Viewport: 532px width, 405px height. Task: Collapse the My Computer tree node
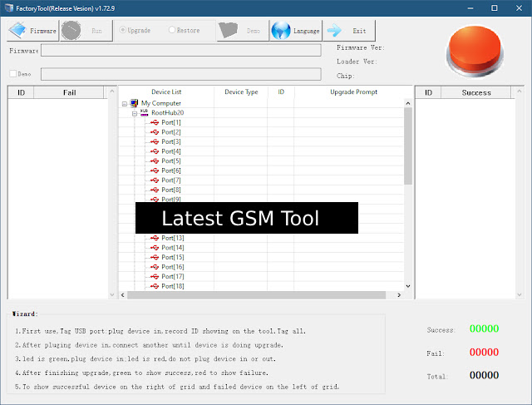(x=125, y=104)
